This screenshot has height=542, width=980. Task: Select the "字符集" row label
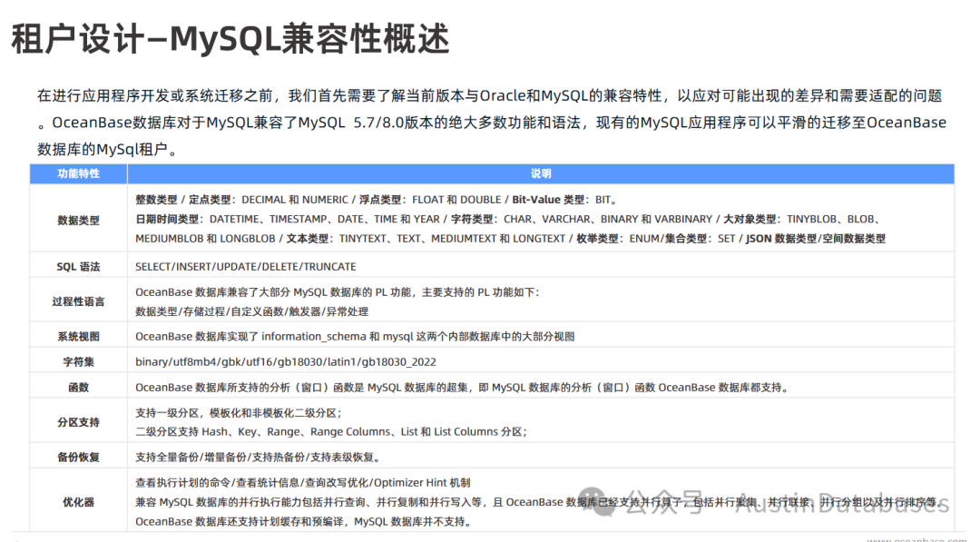pyautogui.click(x=79, y=362)
